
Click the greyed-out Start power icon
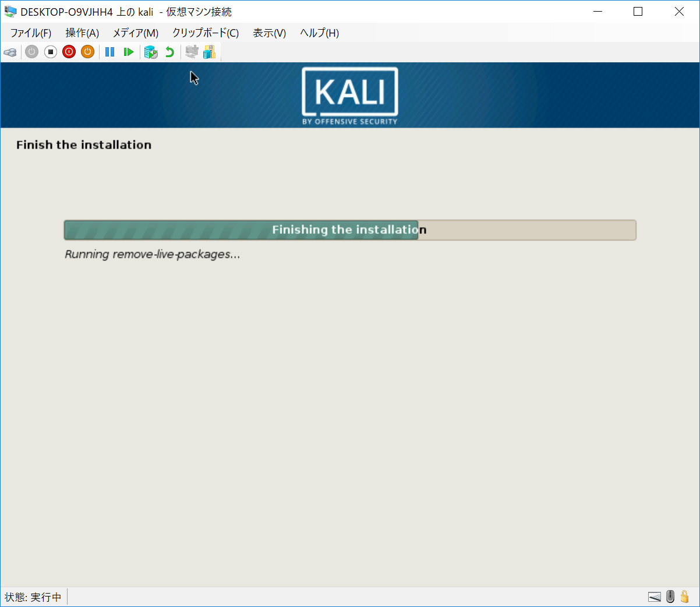point(32,52)
